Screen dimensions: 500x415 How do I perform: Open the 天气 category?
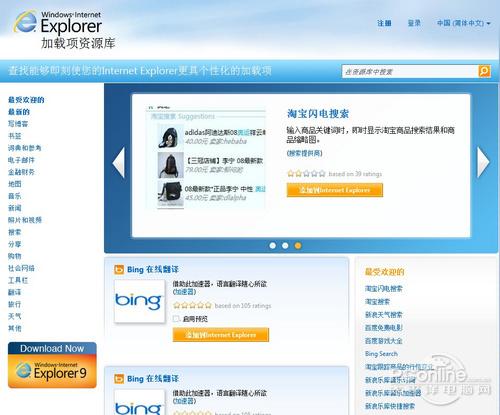[15, 316]
